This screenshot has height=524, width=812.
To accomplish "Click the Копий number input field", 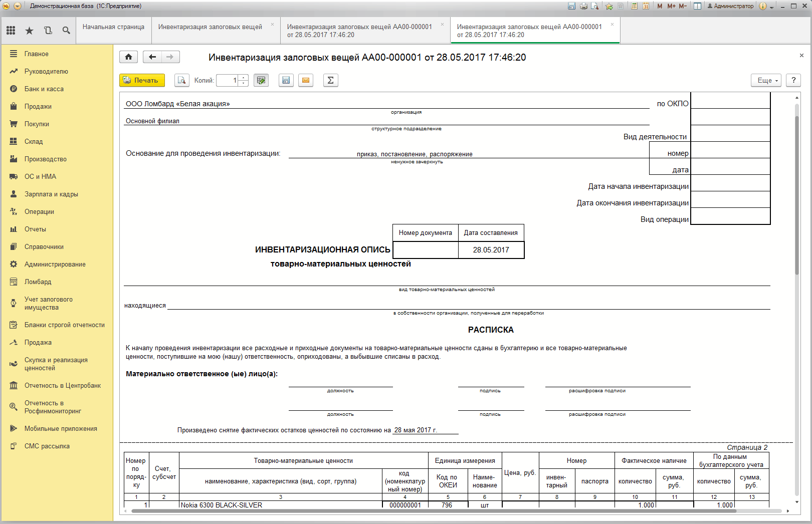I will (x=228, y=80).
